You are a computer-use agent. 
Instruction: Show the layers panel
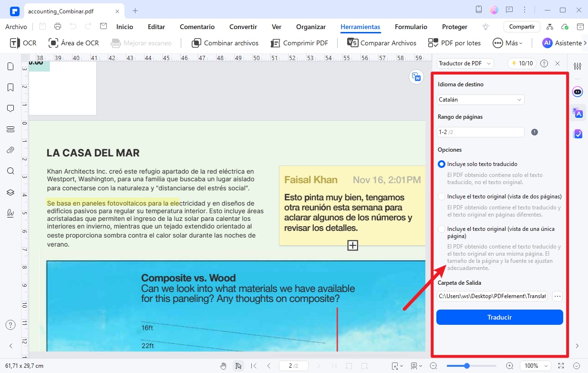click(x=10, y=192)
